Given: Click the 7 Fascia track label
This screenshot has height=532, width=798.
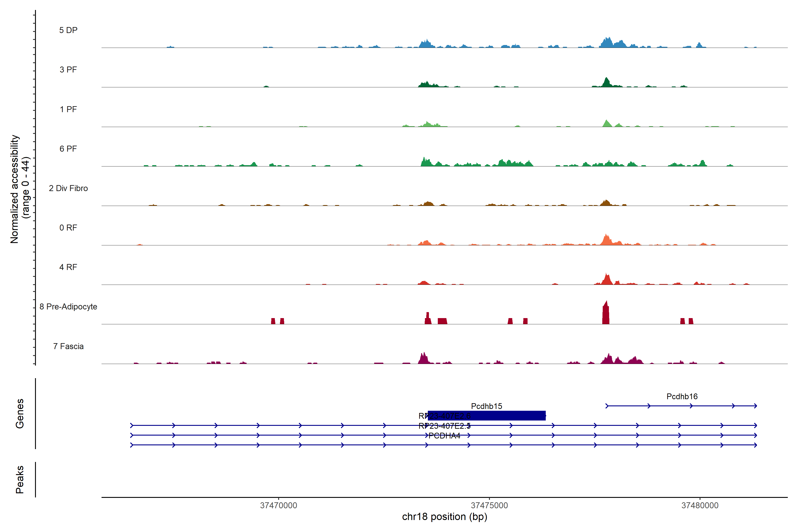Looking at the screenshot, I should click(x=68, y=346).
